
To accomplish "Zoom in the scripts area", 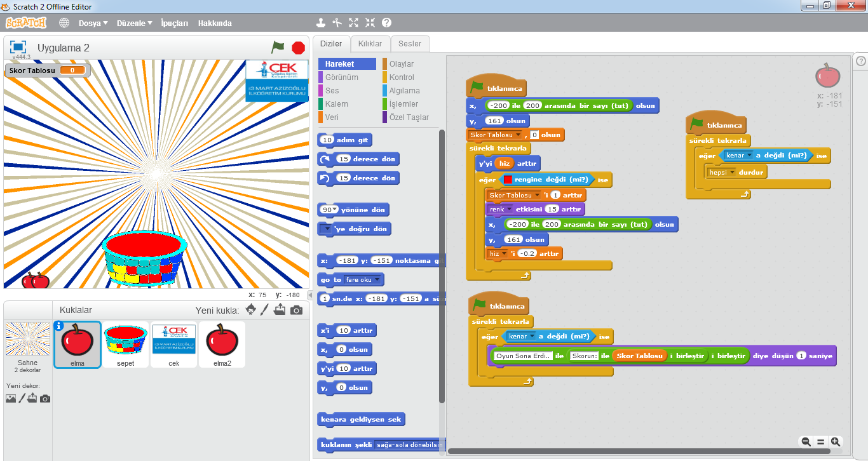I will (836, 442).
